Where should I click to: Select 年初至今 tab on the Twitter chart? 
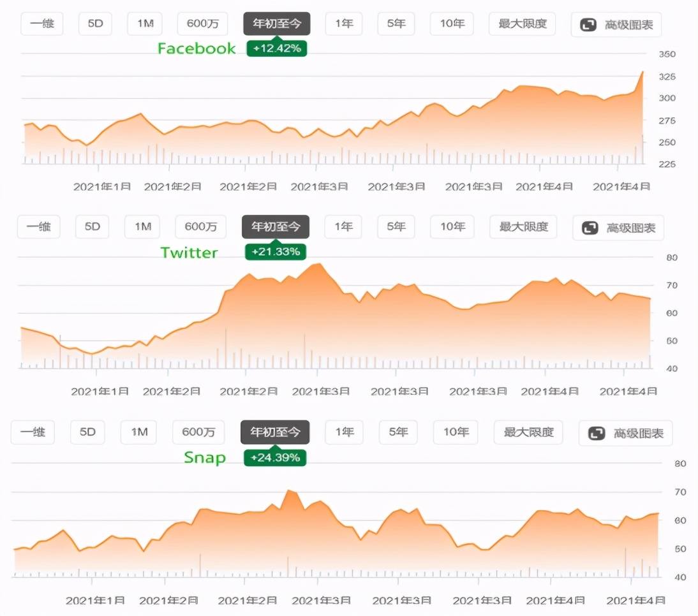276,226
